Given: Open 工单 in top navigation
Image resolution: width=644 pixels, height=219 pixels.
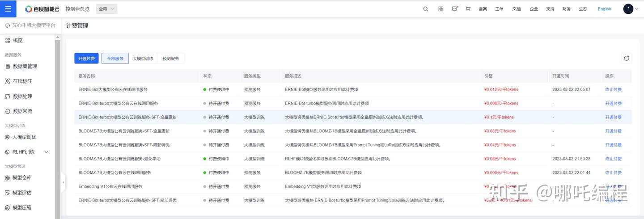Looking at the screenshot, I should [500, 9].
